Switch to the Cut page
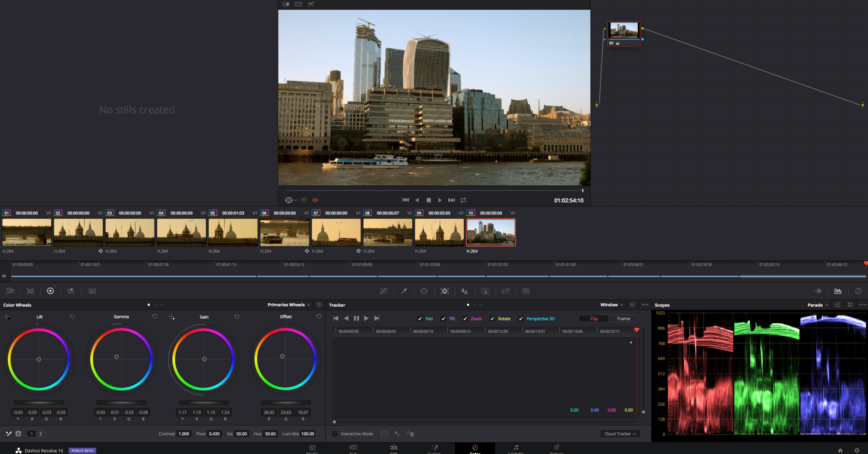Image resolution: width=868 pixels, height=454 pixels. [x=353, y=449]
